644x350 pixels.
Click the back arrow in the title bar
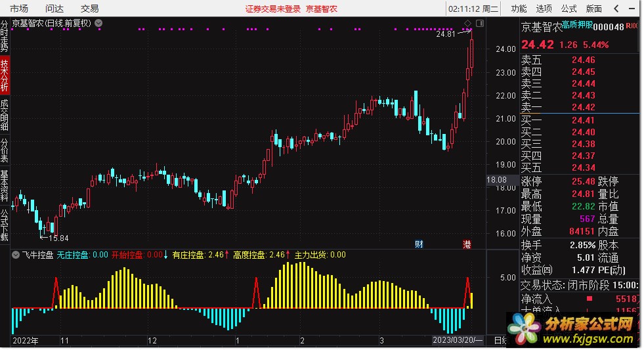coord(616,9)
